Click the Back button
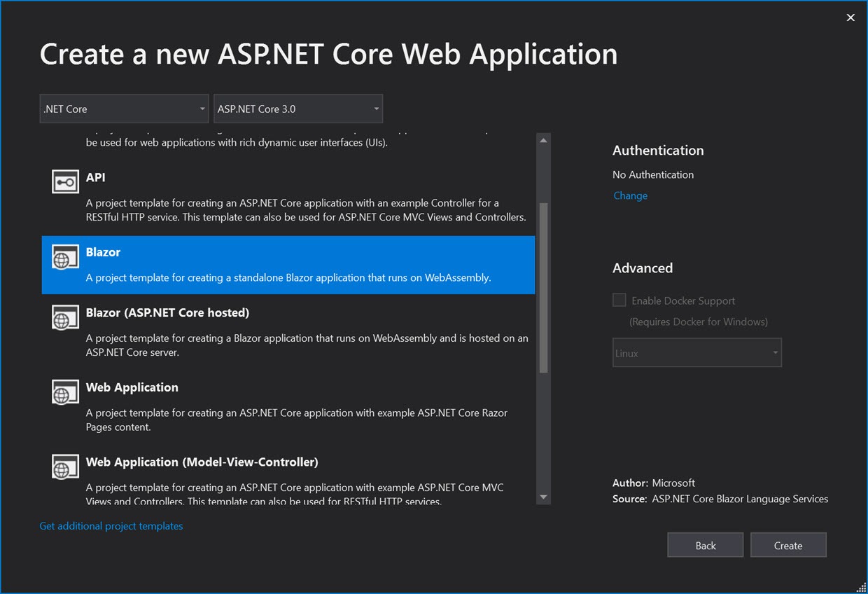868x594 pixels. 706,546
